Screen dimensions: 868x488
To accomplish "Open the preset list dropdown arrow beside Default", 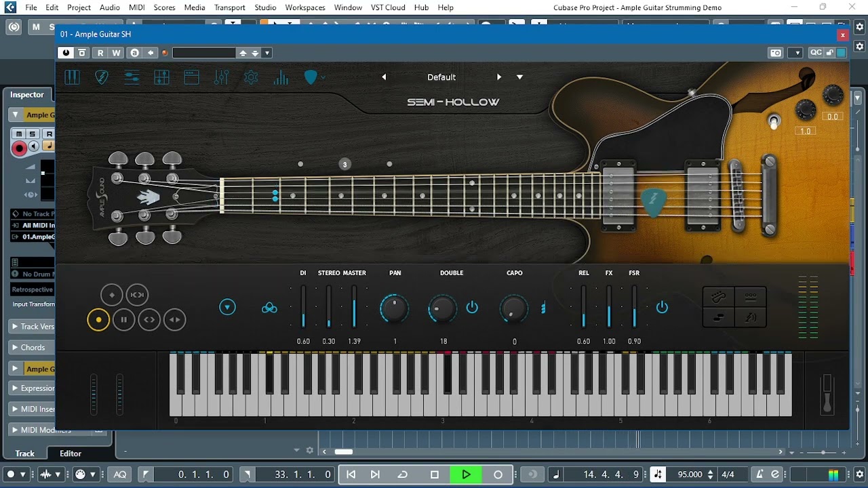I will [x=520, y=77].
